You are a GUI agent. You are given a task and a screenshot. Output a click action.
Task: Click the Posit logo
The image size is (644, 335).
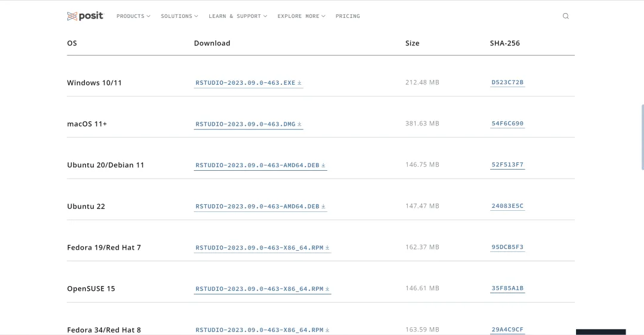(x=85, y=16)
